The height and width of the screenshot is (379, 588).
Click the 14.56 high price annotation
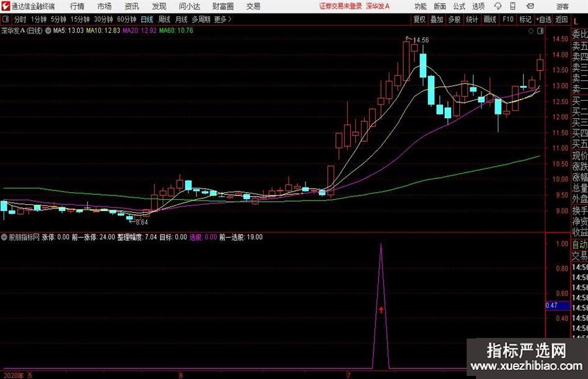(x=421, y=40)
